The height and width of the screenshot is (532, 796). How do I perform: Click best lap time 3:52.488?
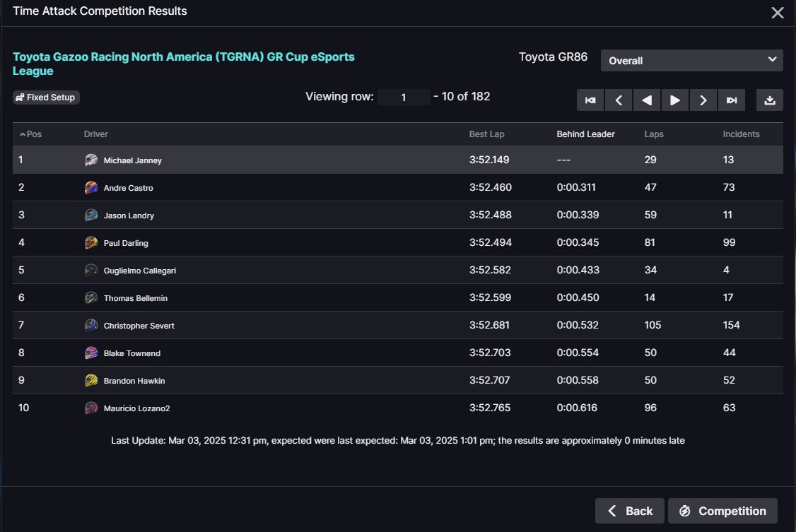[491, 215]
